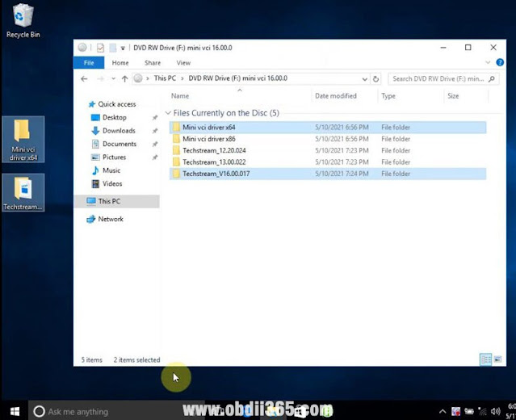Screen dimensions: 516x420
Task: Refresh the current folder view
Action: coord(375,79)
